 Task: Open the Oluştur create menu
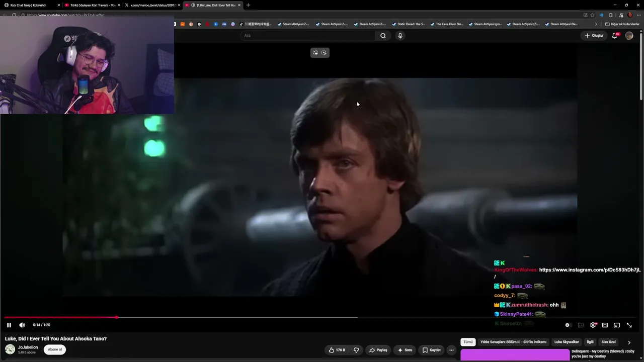[x=594, y=36]
